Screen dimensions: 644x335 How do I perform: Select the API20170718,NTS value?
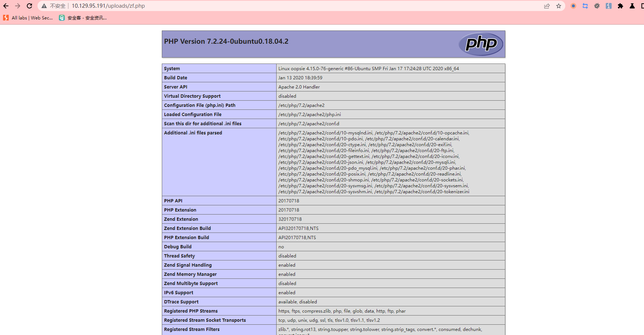(297, 238)
